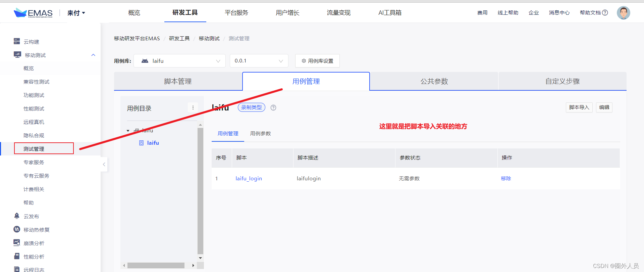Open 帮助文档 in the header

point(590,13)
